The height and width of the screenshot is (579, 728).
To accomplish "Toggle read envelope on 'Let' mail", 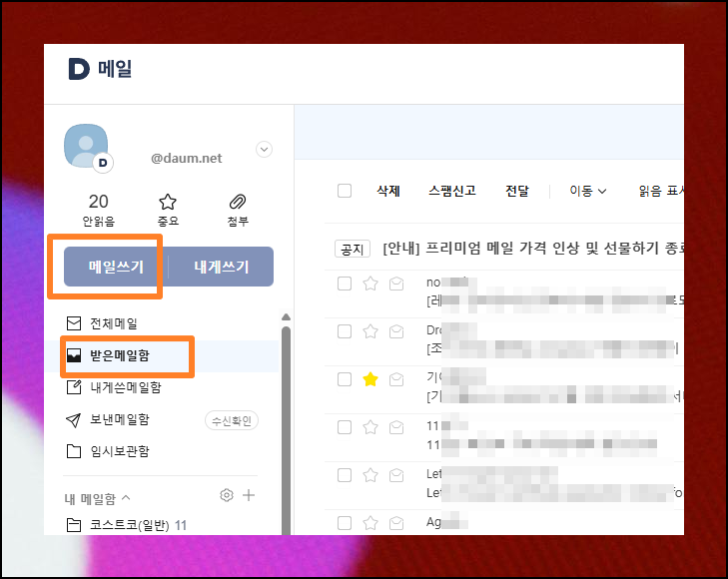I will 396,475.
